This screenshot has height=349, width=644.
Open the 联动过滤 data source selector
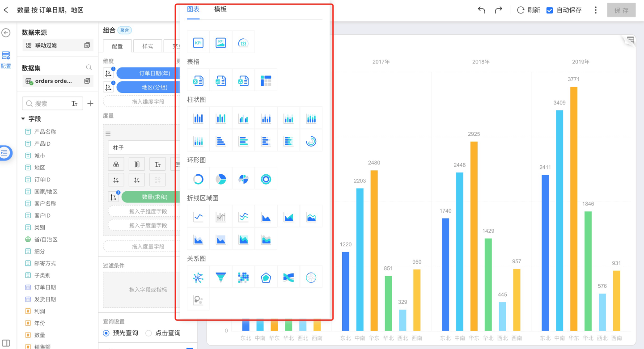(x=57, y=45)
